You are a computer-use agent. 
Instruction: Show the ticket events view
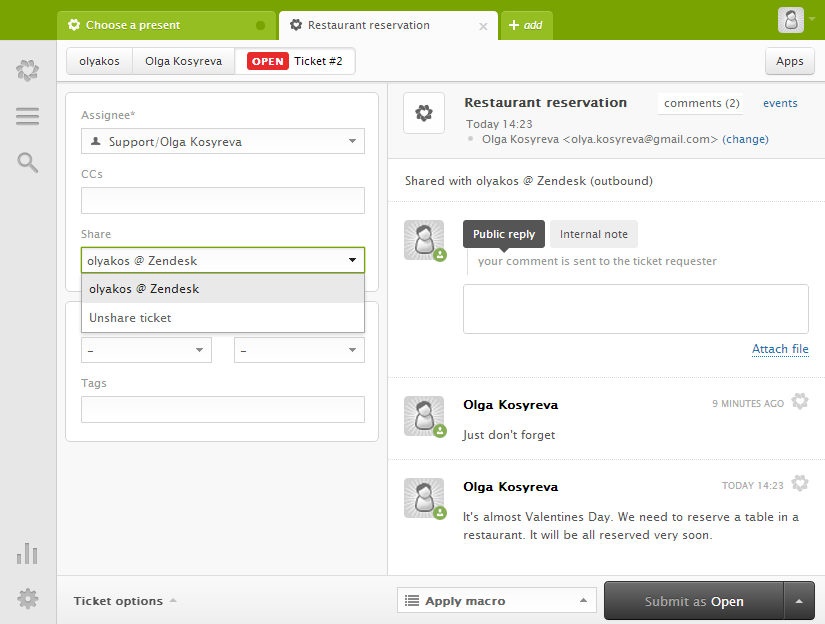[x=780, y=103]
